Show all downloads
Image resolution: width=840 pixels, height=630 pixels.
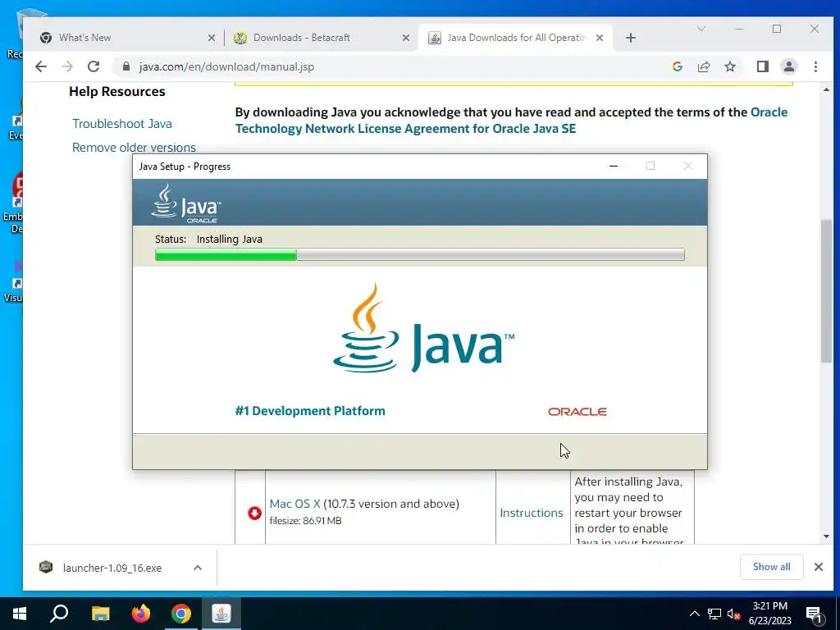pyautogui.click(x=771, y=567)
